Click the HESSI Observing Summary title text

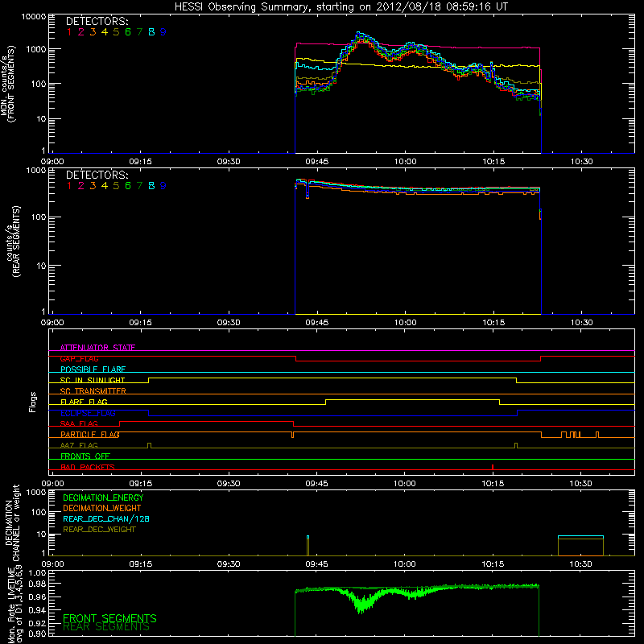341,7
